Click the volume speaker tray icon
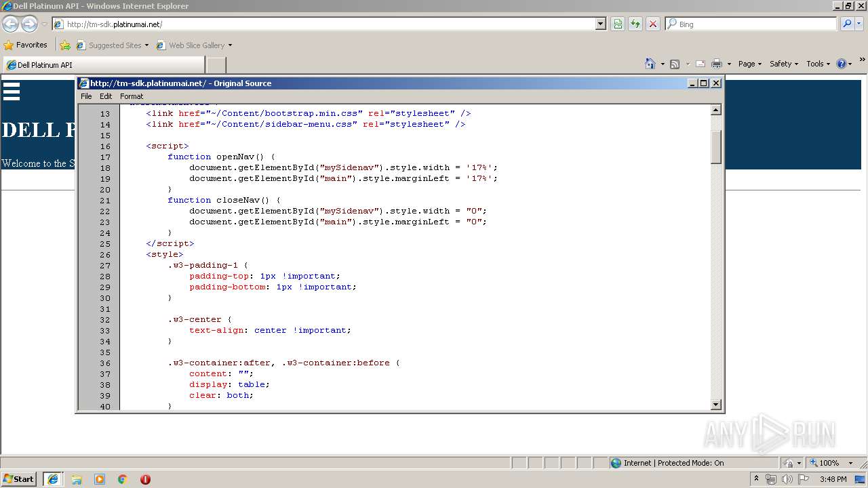 [787, 479]
